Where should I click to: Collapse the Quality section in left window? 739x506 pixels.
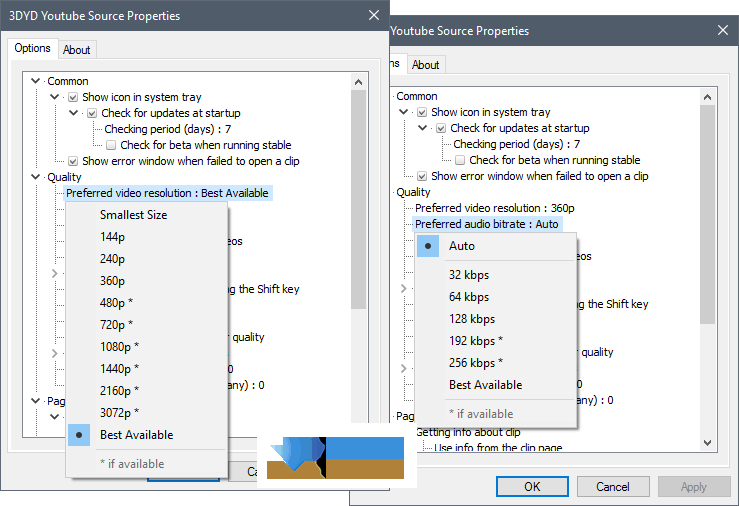35,177
